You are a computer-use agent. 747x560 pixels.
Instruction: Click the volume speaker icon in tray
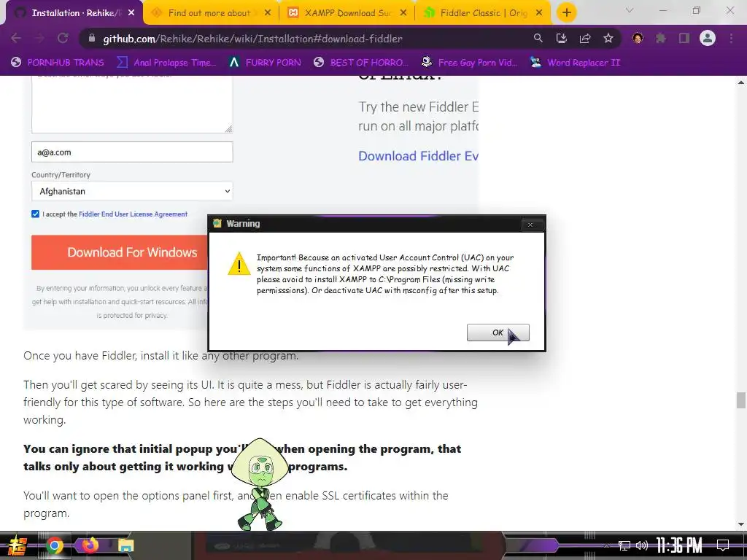(642, 545)
